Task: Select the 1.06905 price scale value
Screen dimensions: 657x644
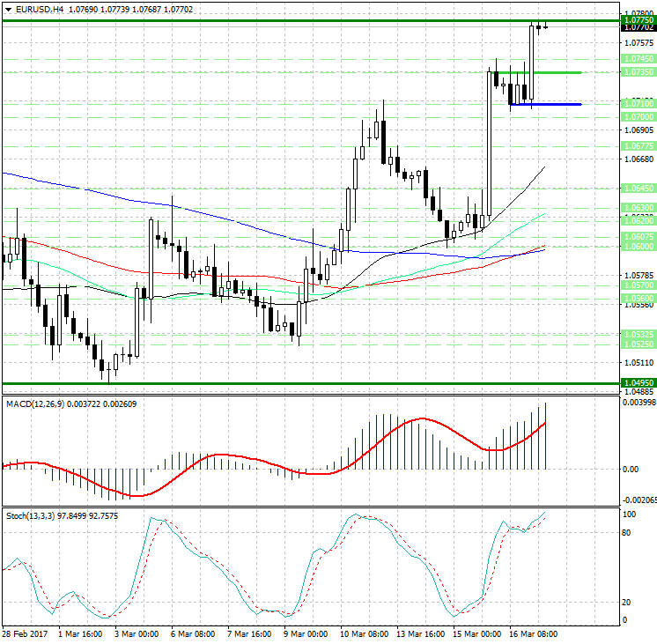Action: click(639, 130)
